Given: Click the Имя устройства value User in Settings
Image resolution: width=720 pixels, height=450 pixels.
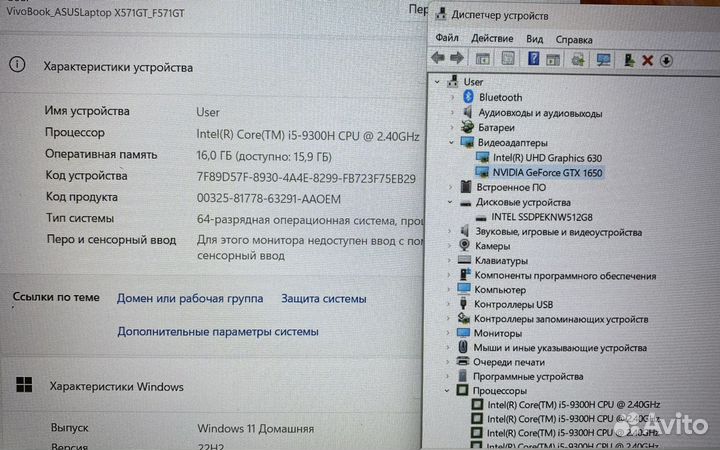Looking at the screenshot, I should click(208, 112).
